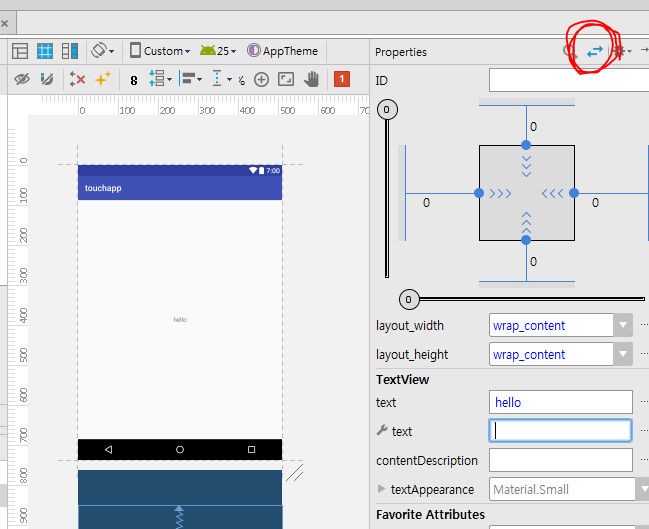The width and height of the screenshot is (649, 529).
Task: Click the right margin value 0
Action: (595, 203)
